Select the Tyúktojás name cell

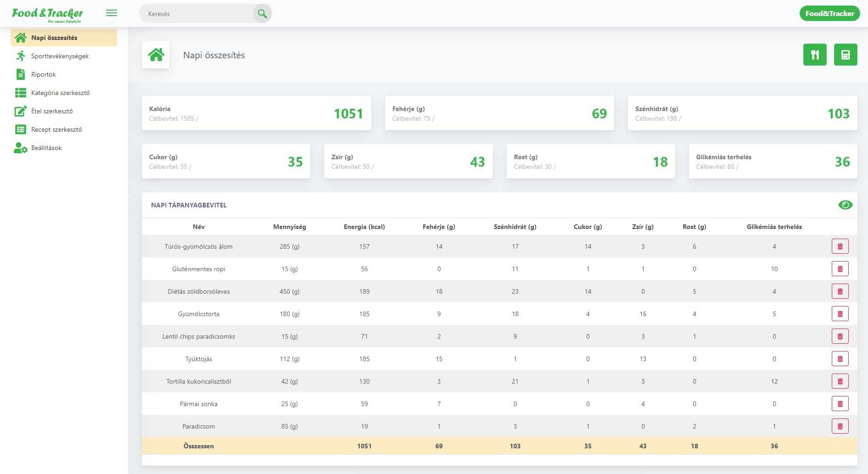pyautogui.click(x=199, y=359)
